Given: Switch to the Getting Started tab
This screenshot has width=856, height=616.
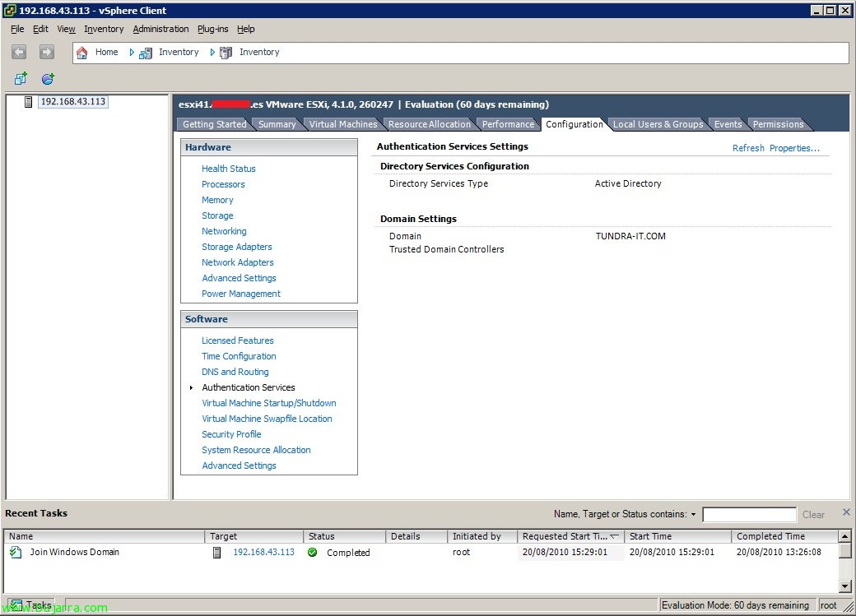Looking at the screenshot, I should tap(215, 124).
